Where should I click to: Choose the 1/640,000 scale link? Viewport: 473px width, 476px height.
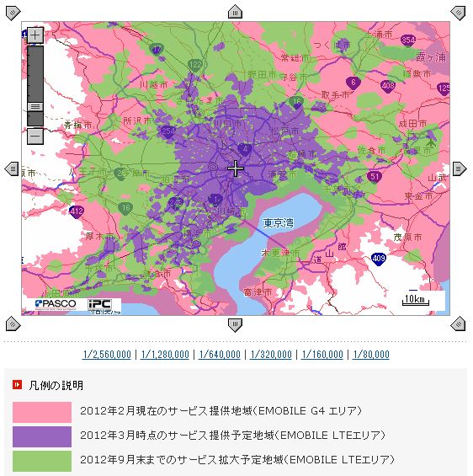(220, 355)
